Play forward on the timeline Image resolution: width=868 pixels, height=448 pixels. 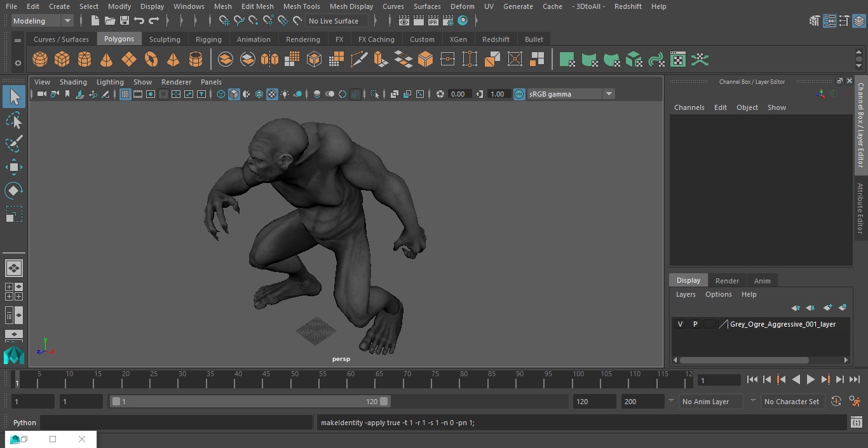tap(810, 379)
